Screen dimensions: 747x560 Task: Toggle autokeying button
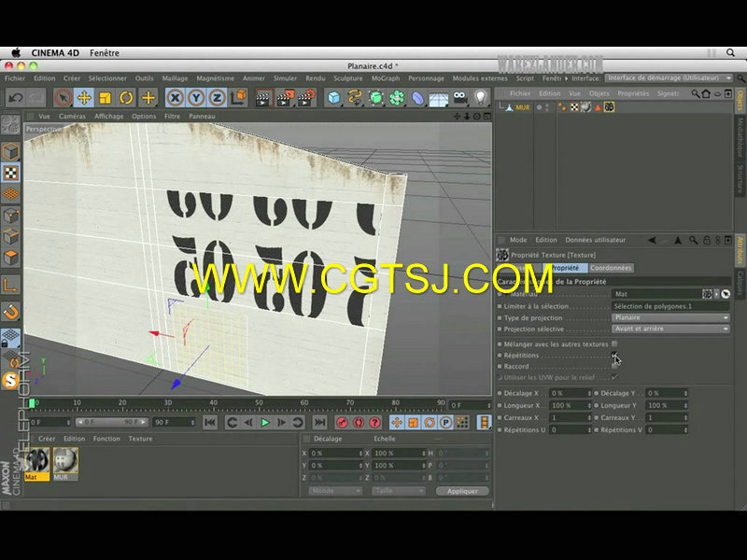coord(359,423)
